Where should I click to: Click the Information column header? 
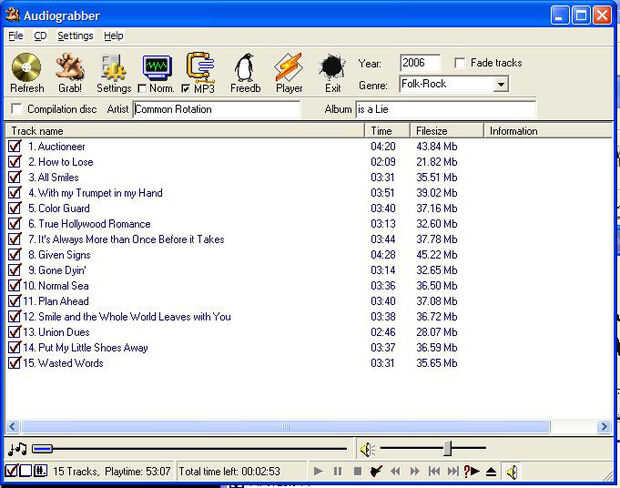(x=548, y=131)
